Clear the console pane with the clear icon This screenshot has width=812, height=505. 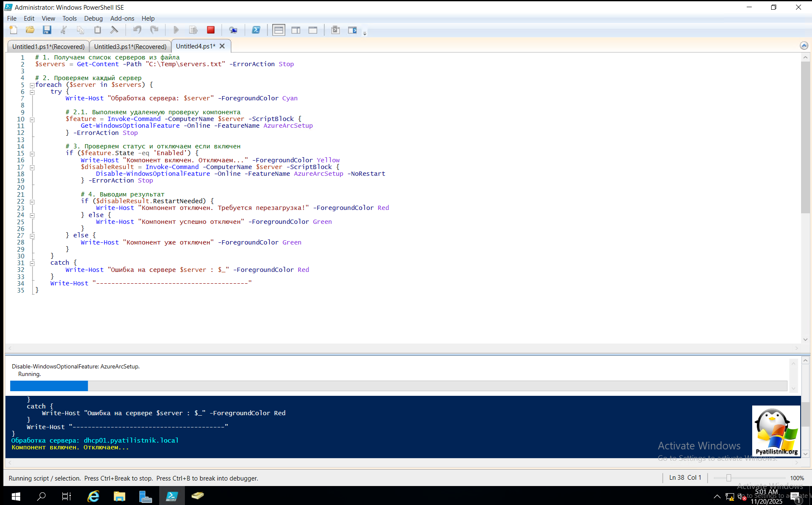114,30
